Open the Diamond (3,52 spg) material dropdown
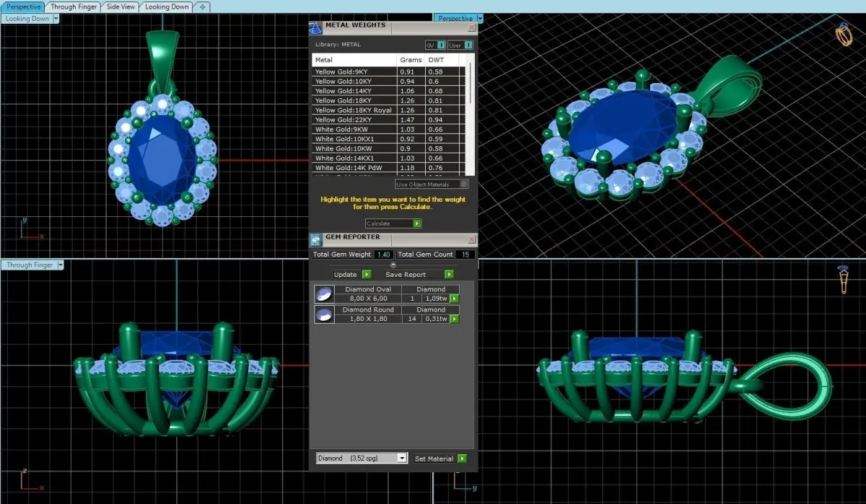 [x=362, y=459]
